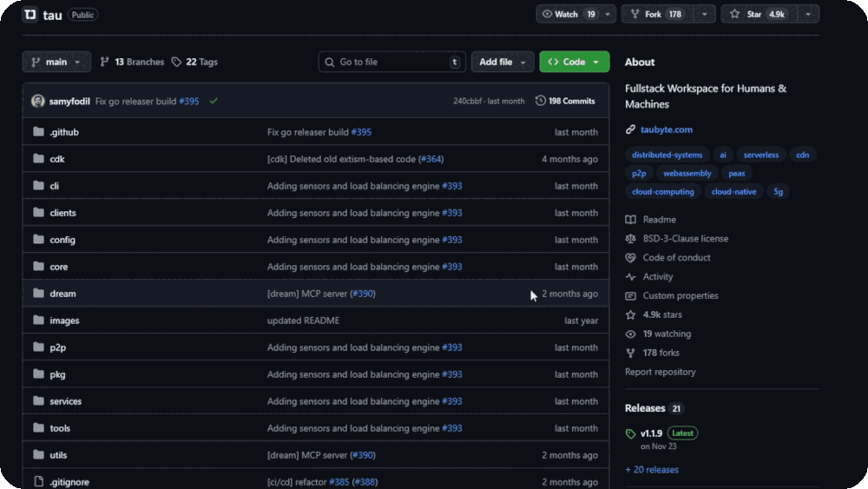This screenshot has height=489, width=868.
Task: Click the folder icon beside cdk
Action: point(38,158)
